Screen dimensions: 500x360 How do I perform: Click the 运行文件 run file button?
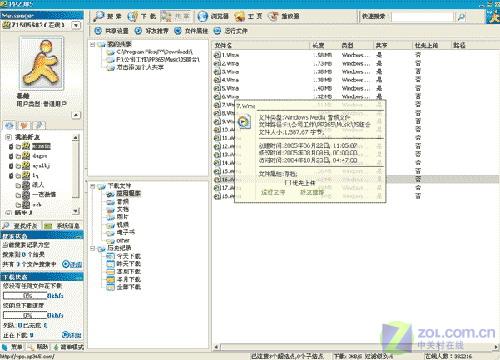231,31
